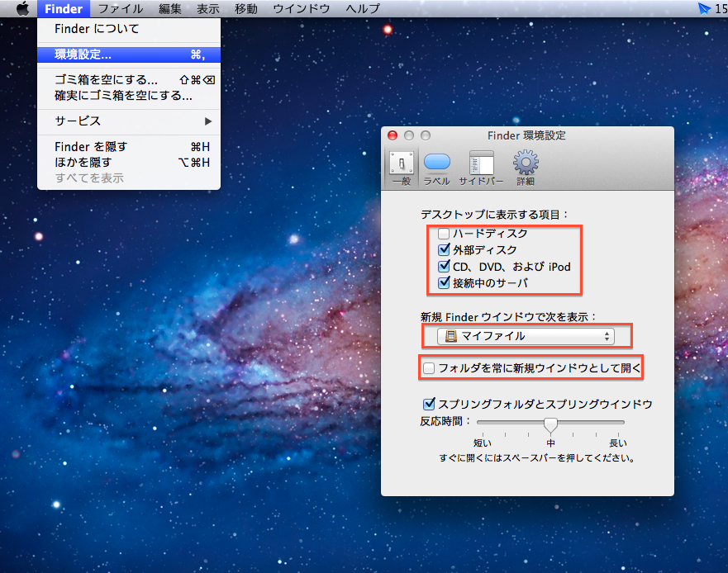Open the ヘルプ menu
Image resolution: width=728 pixels, height=573 pixels.
click(x=363, y=8)
